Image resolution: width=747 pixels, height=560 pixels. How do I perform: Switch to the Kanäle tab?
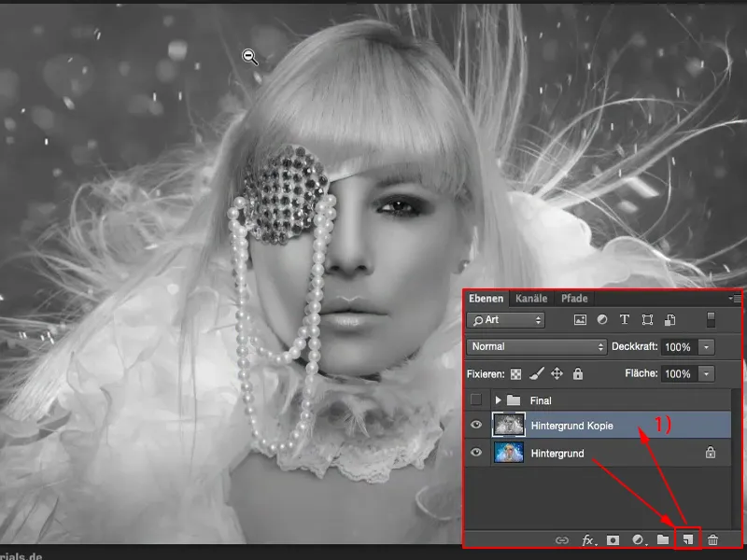pos(531,299)
